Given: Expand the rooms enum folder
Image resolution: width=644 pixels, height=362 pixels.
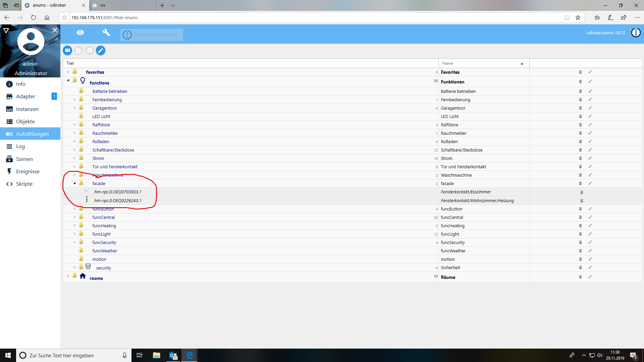Looking at the screenshot, I should (68, 276).
